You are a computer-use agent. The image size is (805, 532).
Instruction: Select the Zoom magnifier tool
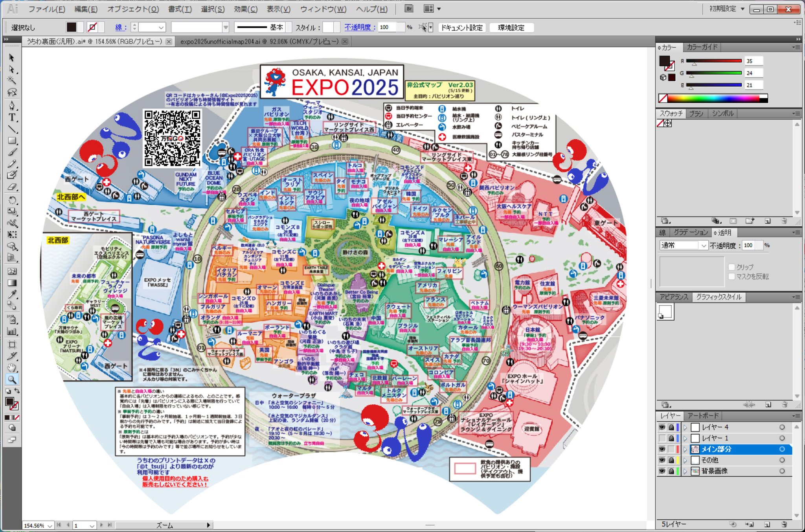click(12, 380)
